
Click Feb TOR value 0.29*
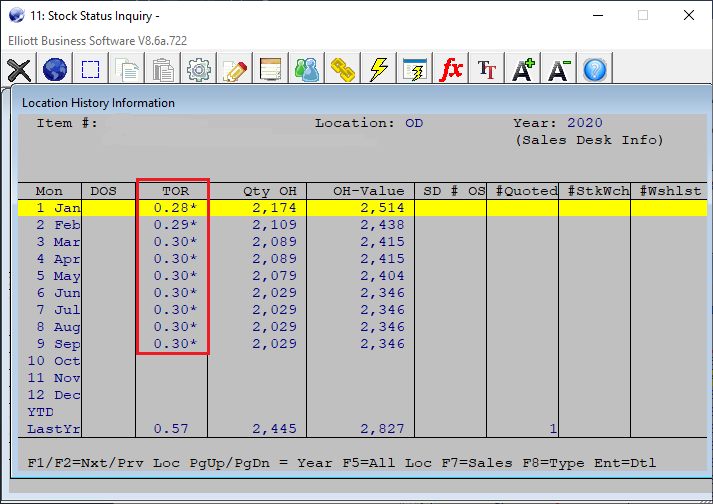(x=175, y=225)
